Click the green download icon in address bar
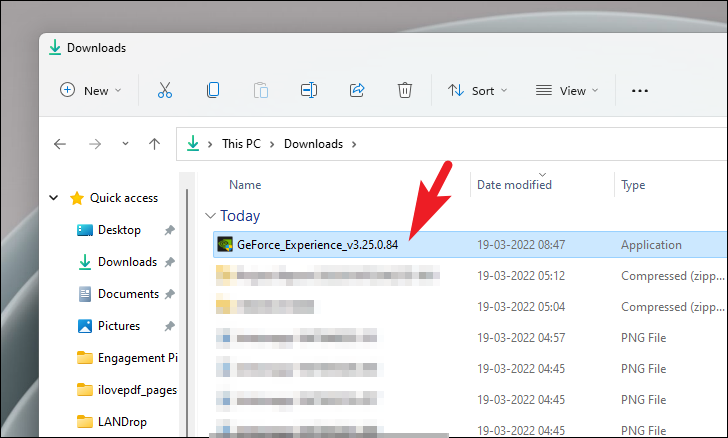 click(193, 144)
